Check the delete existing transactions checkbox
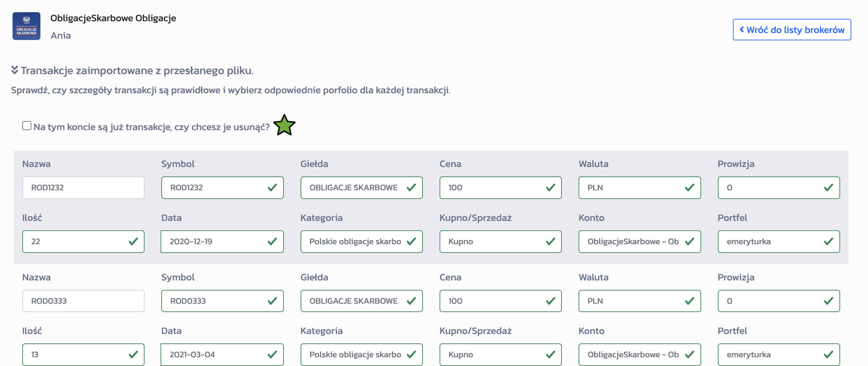Viewport: 868px width, 366px height. click(x=27, y=126)
